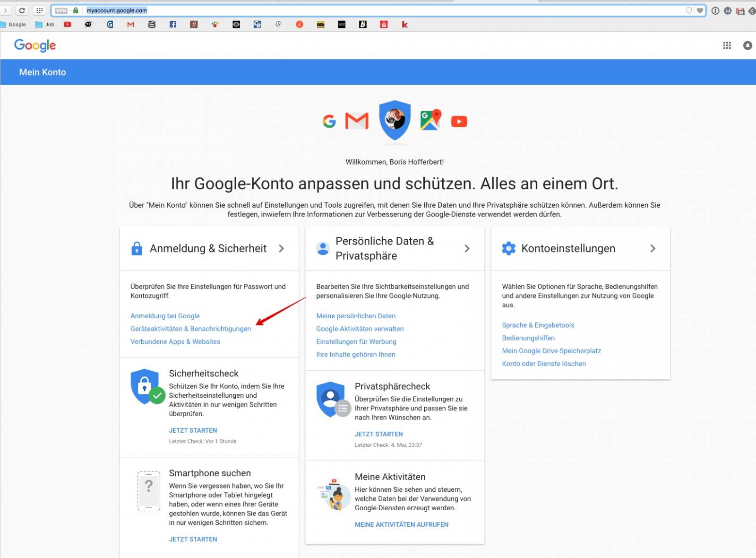Expand Kontoeinstellungen section chevron
Screen dimensions: 756x558
coord(653,248)
